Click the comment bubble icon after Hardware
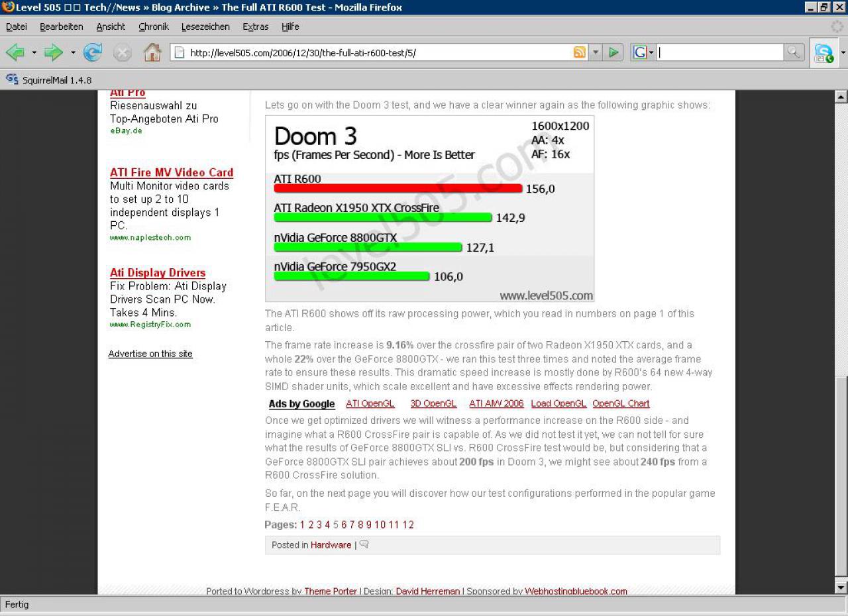Viewport: 848px width, 616px height. (x=364, y=544)
